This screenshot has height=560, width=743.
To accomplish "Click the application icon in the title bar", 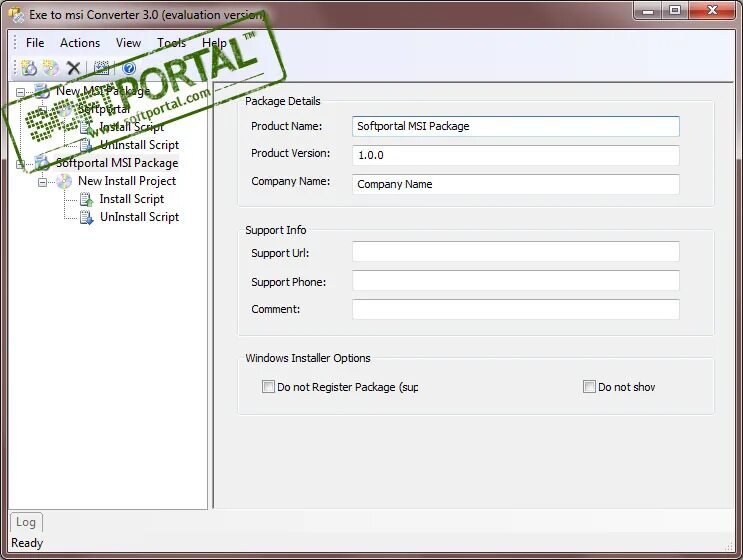I will click(x=16, y=15).
